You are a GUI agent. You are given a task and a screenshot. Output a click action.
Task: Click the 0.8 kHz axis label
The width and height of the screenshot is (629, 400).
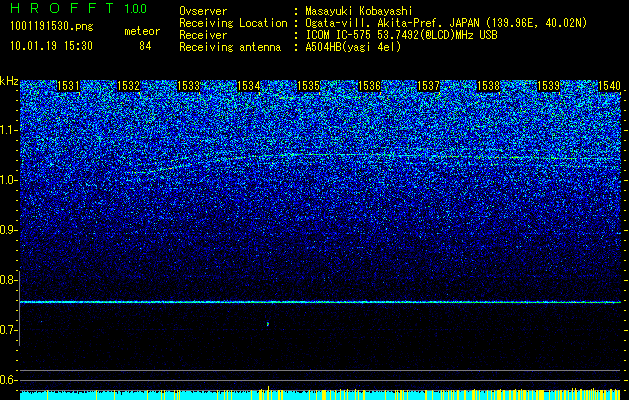pyautogui.click(x=8, y=280)
